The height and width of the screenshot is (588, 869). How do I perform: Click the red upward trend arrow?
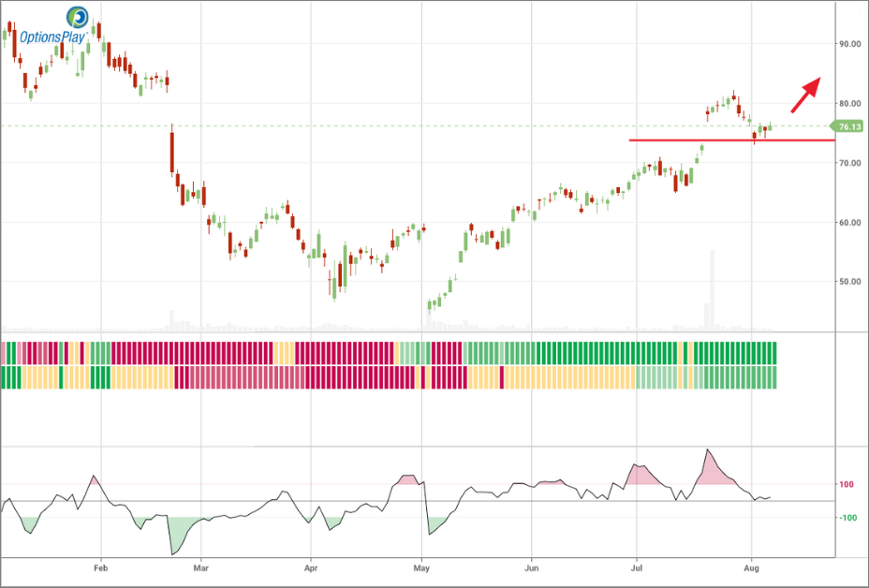[x=805, y=95]
